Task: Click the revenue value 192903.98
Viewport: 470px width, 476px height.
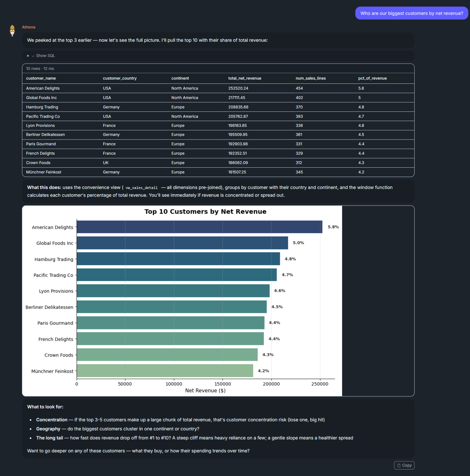Action: tap(238, 144)
